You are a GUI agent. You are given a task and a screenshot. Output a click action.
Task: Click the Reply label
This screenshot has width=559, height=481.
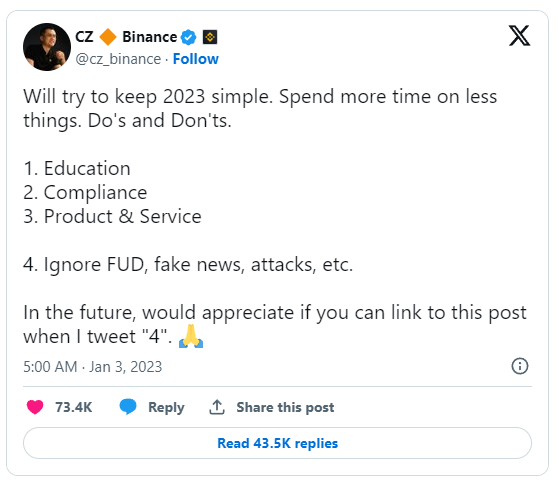pos(166,408)
